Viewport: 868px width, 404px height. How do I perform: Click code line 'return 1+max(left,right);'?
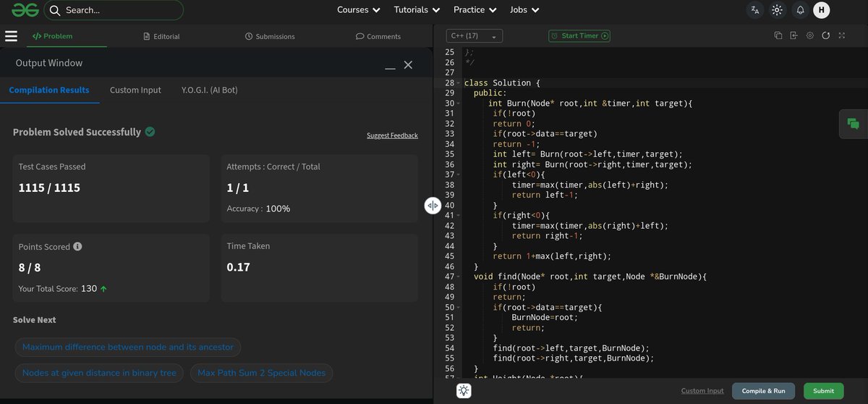click(552, 256)
